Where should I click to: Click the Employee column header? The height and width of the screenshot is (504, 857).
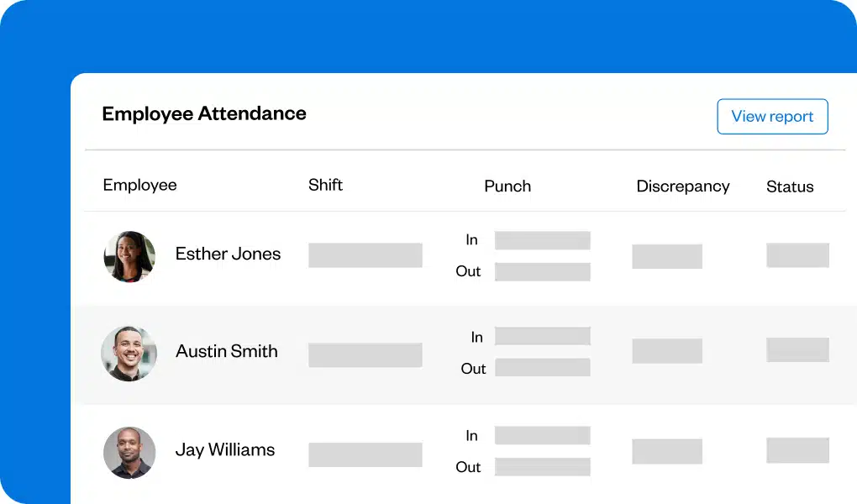click(x=139, y=185)
